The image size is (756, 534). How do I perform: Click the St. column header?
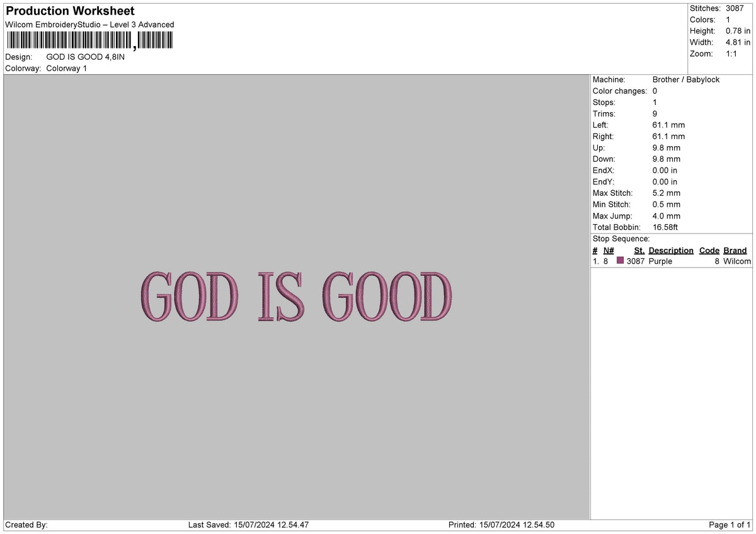point(639,250)
